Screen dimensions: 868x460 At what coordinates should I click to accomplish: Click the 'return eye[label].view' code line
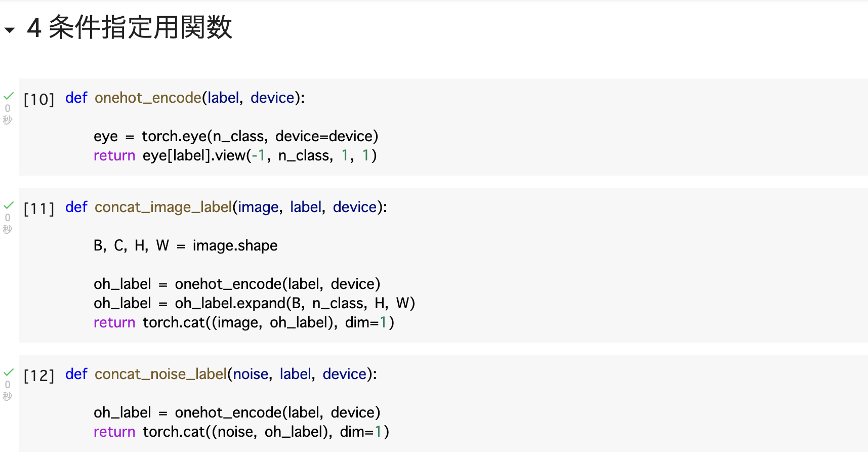(x=235, y=155)
